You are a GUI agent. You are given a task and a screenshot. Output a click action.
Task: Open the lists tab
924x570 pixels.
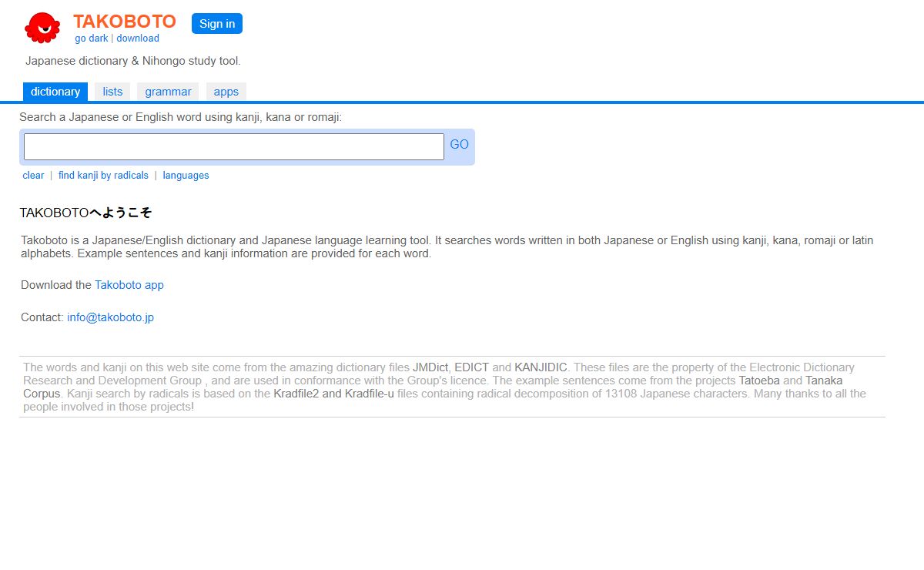pyautogui.click(x=112, y=92)
